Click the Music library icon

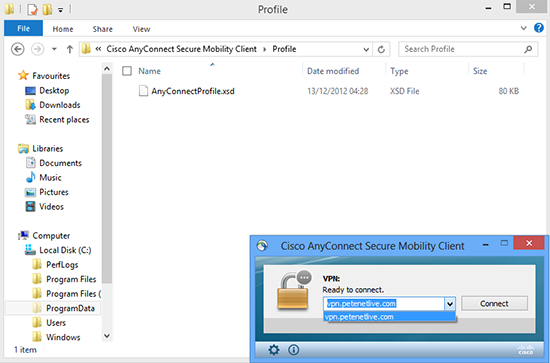point(31,177)
